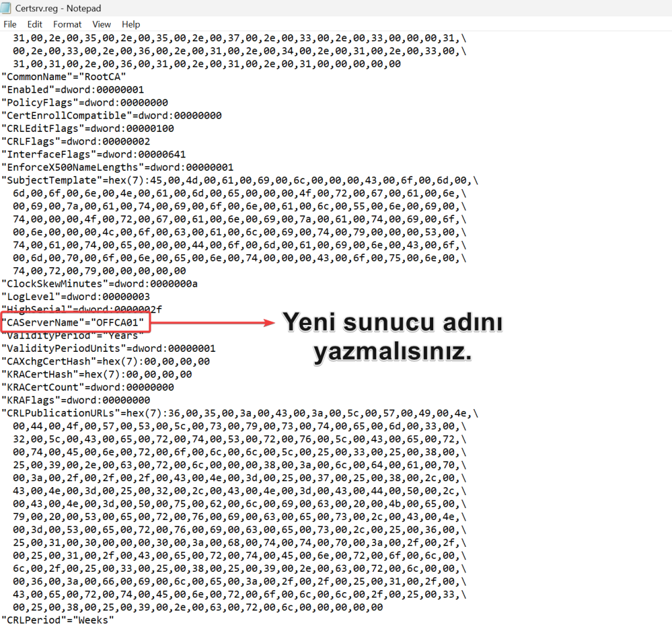The width and height of the screenshot is (672, 625).
Task: Click the CRLPeriod "Weeks" line
Action: [x=58, y=620]
